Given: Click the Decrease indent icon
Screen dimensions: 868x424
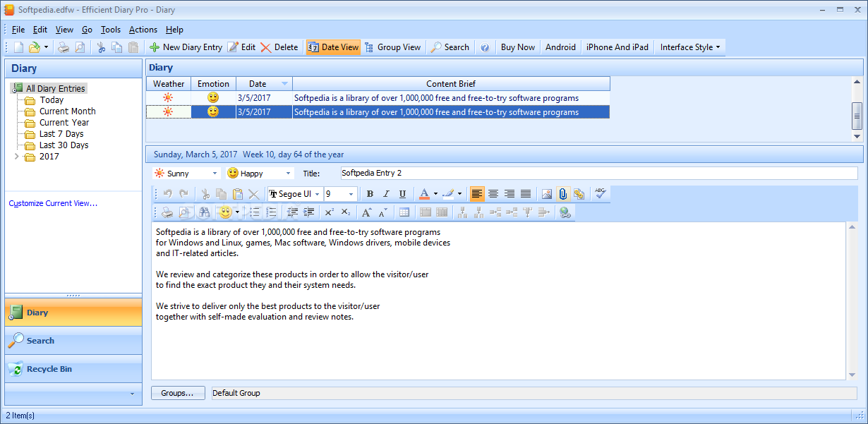Looking at the screenshot, I should click(292, 212).
